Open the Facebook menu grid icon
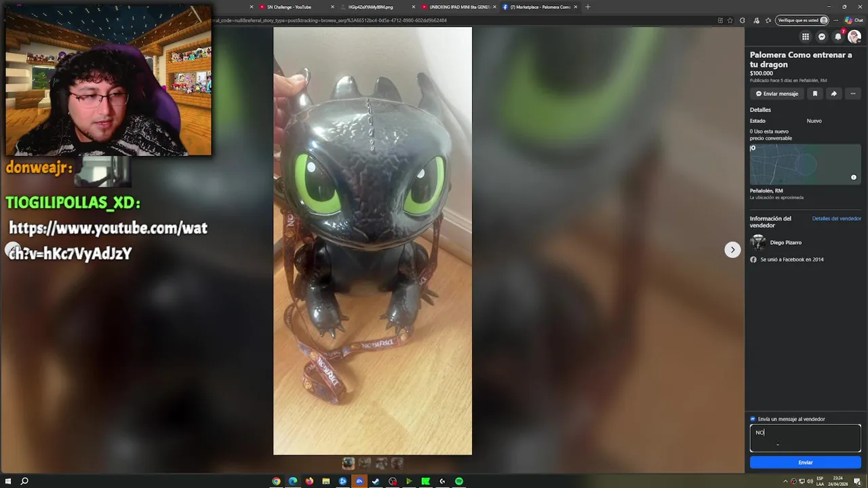Image resolution: width=868 pixels, height=488 pixels. coord(806,37)
